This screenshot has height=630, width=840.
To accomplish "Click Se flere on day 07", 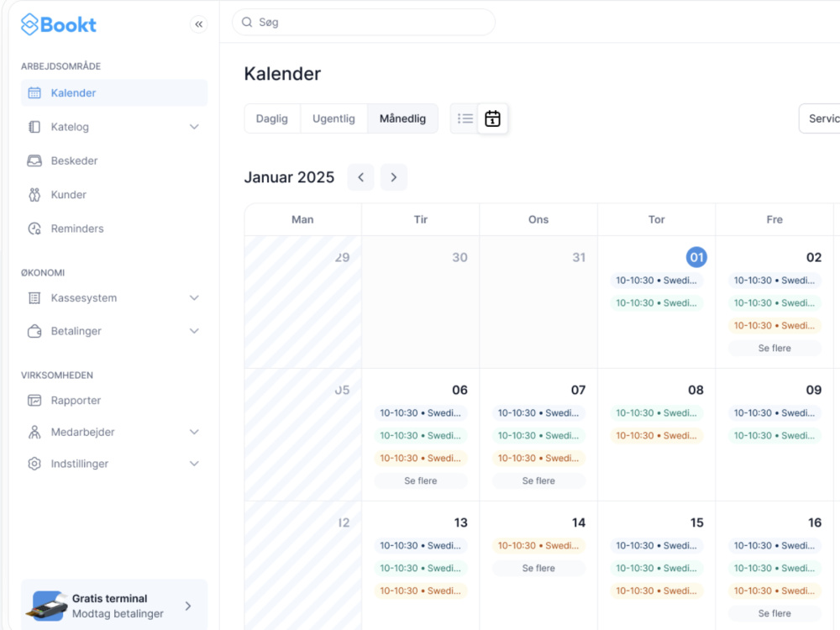I will coord(538,481).
